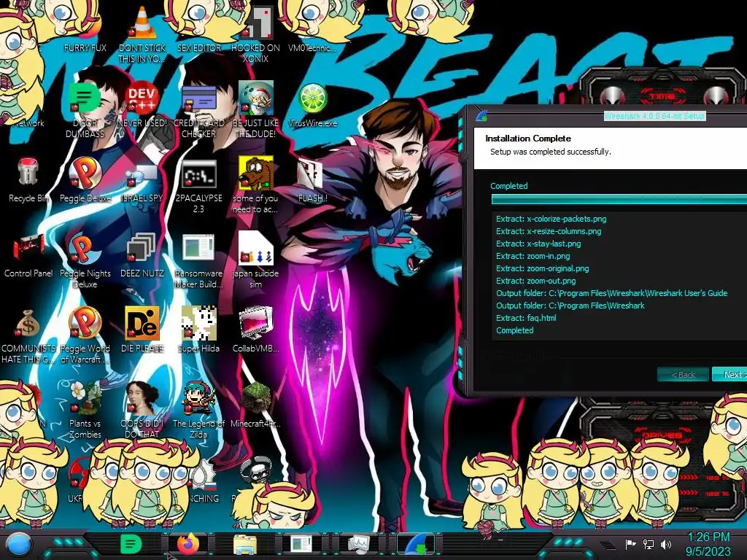Select 'Output folder: C:\Program Files\Wireshark' line
747x560 pixels.
pos(570,306)
